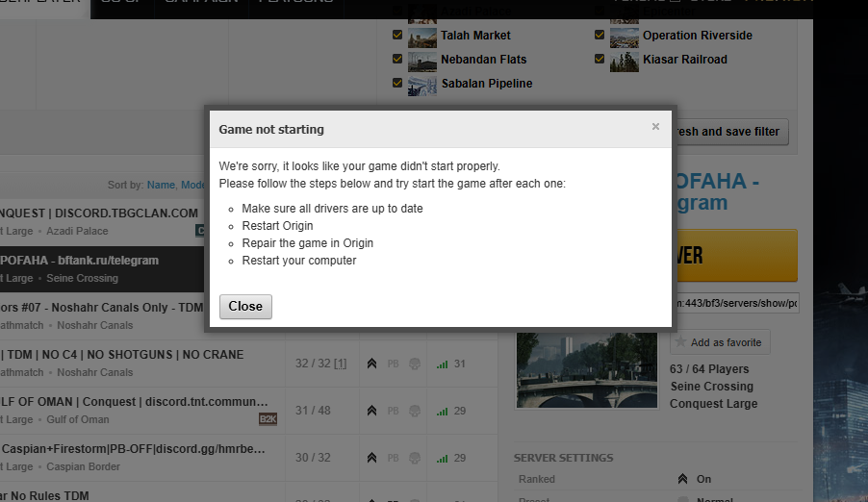The image size is (868, 502).
Task: Click the Seine Crossing map preview image
Action: coord(587,370)
